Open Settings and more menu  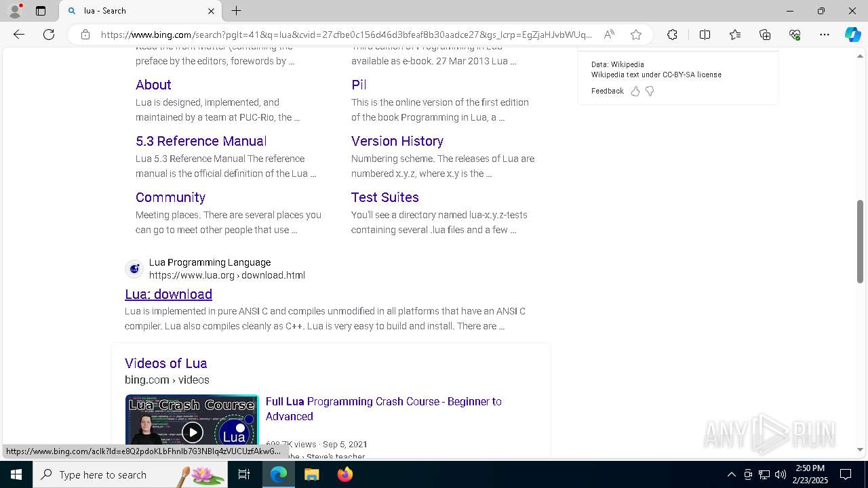[825, 35]
